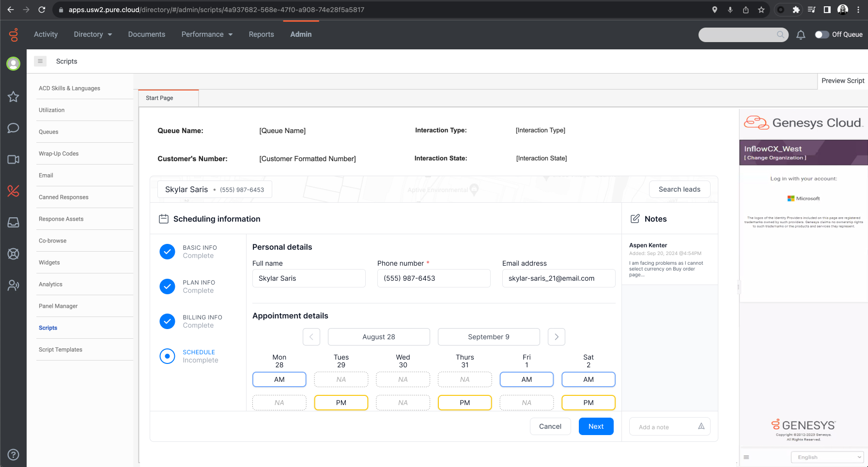Select the SCHEDULE incomplete step radio

point(167,356)
